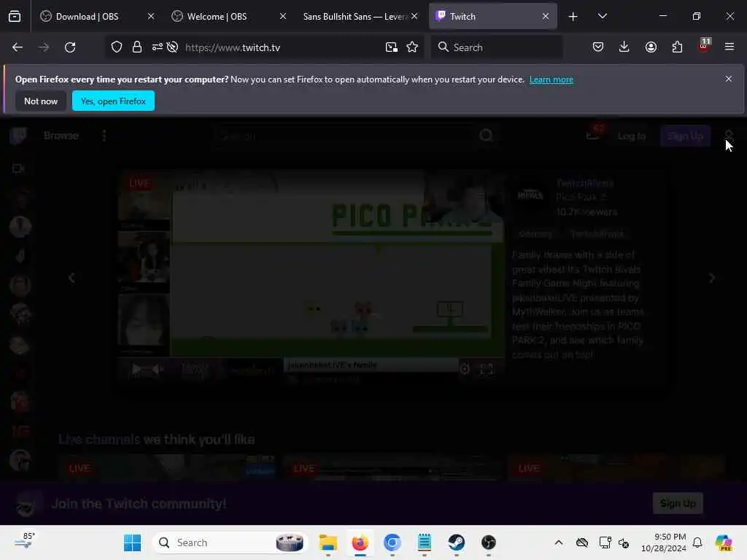747x560 pixels.
Task: Open TwitchRivals channel name
Action: (x=584, y=183)
